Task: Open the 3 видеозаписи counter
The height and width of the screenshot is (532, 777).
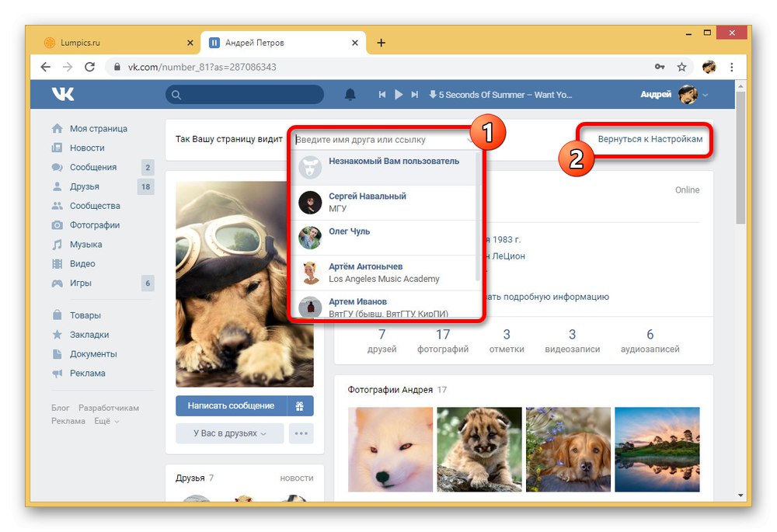Action: tap(573, 341)
